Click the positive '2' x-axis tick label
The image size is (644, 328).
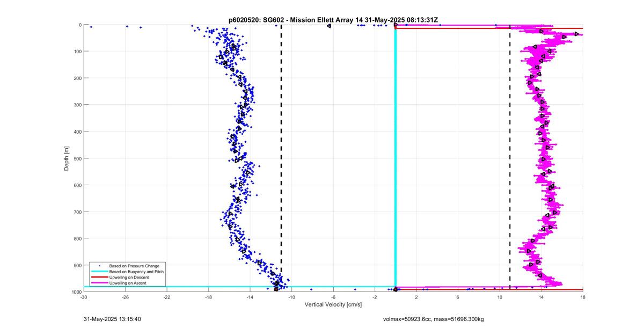pos(416,296)
